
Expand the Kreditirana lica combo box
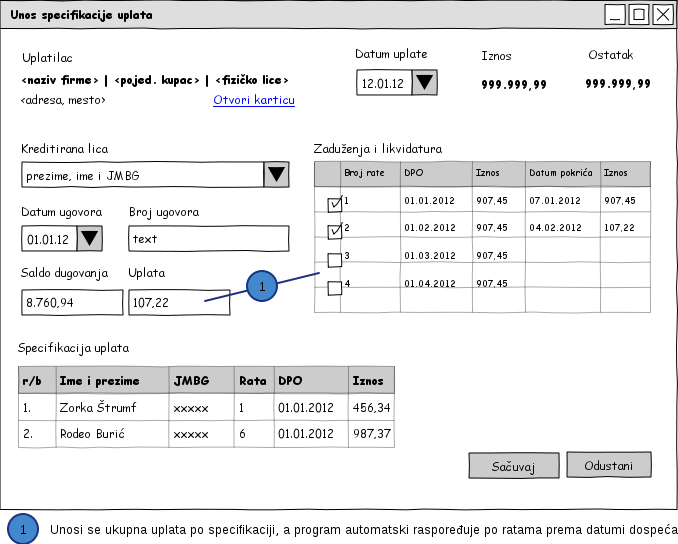[276, 175]
